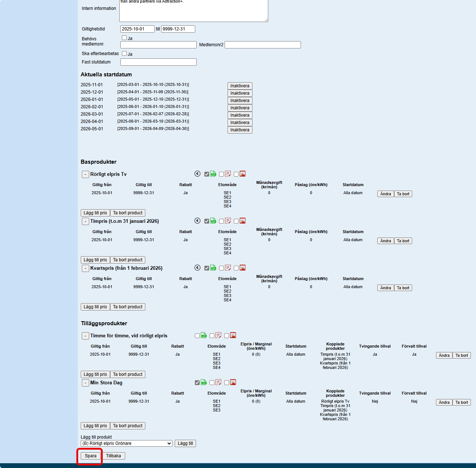Click the euro icon for Rörligt elpris Tv
Image resolution: width=476 pixels, height=468 pixels.
click(197, 174)
